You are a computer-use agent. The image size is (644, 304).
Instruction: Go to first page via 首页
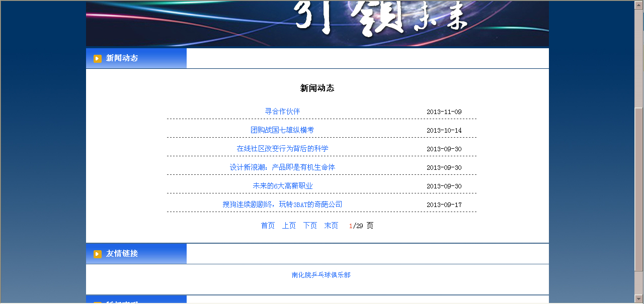coord(268,226)
